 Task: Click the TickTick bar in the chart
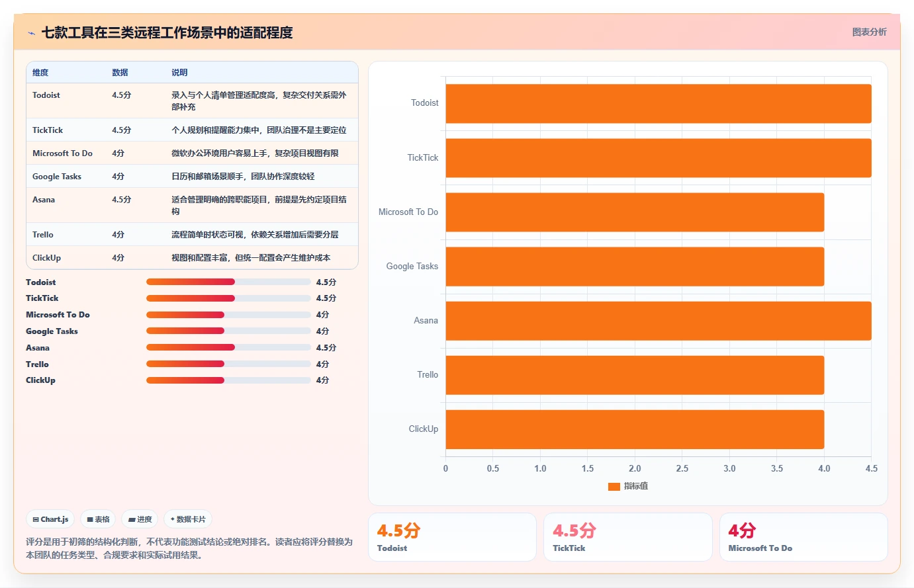tap(659, 157)
